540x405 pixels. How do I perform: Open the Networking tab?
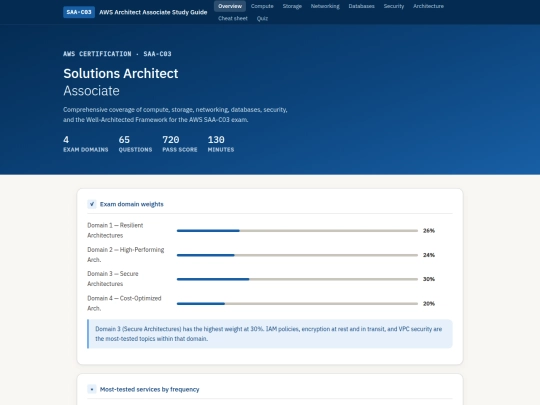click(325, 6)
